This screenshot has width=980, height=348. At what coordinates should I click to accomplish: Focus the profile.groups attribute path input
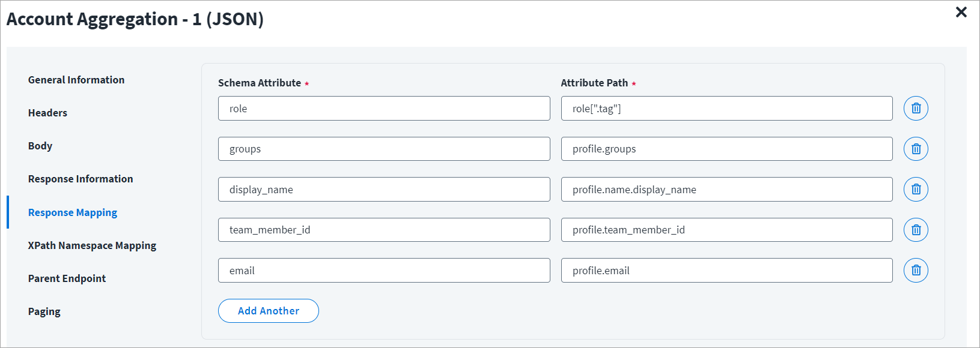726,149
